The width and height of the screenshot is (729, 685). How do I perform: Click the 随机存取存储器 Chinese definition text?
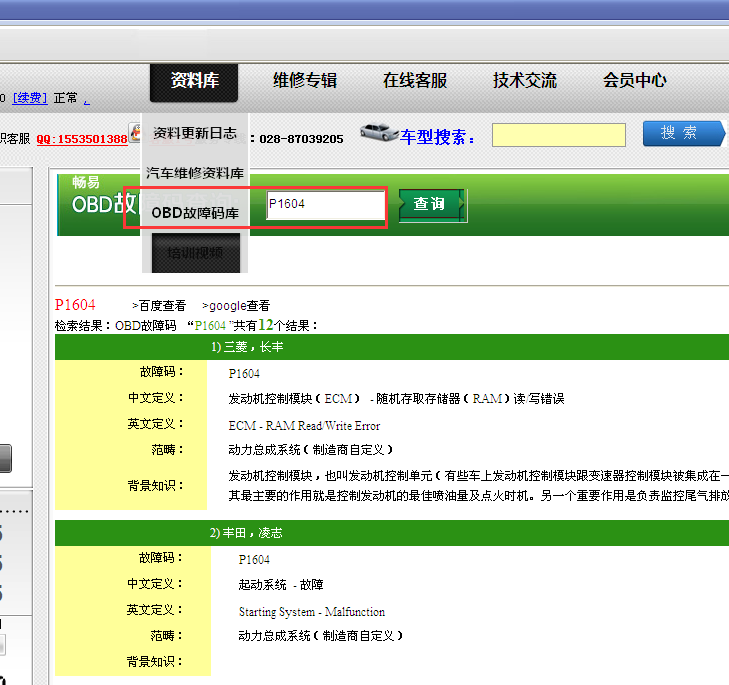click(396, 399)
